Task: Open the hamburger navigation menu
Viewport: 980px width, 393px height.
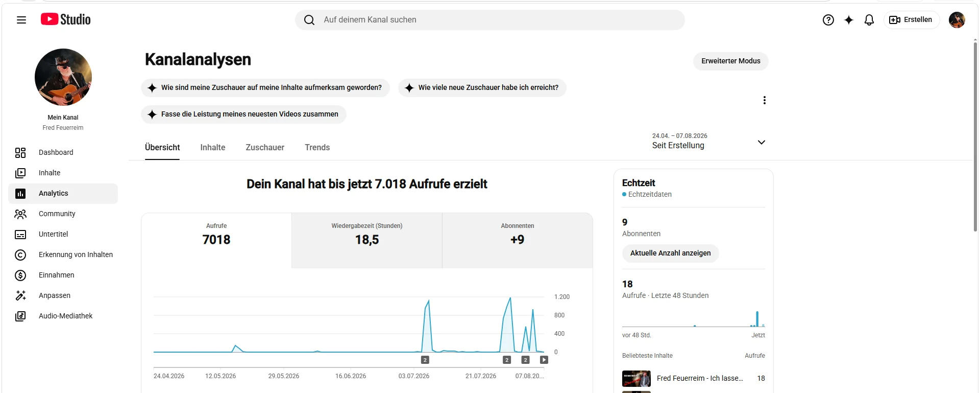Action: (21, 20)
